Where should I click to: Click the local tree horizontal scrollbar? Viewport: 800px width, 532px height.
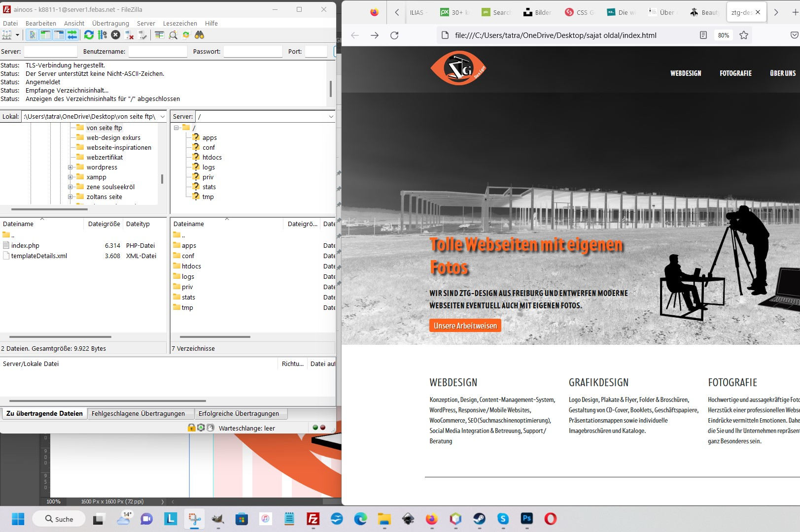tap(49, 209)
